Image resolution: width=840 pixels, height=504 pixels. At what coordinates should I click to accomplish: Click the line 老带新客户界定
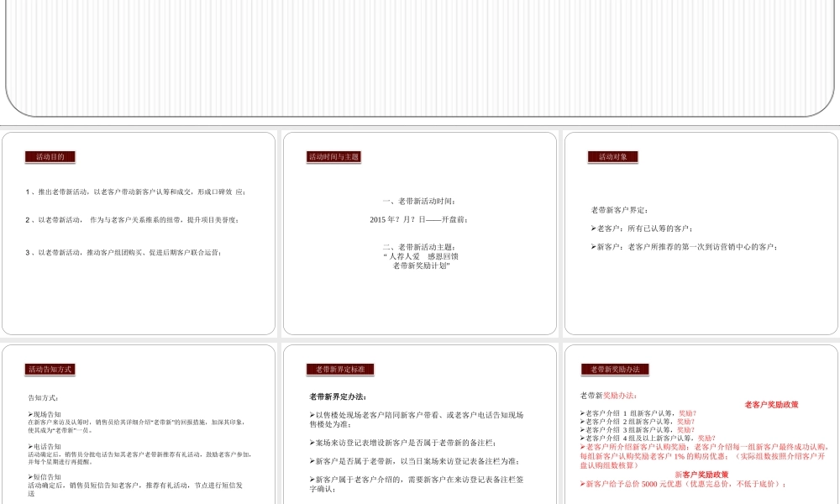point(621,210)
